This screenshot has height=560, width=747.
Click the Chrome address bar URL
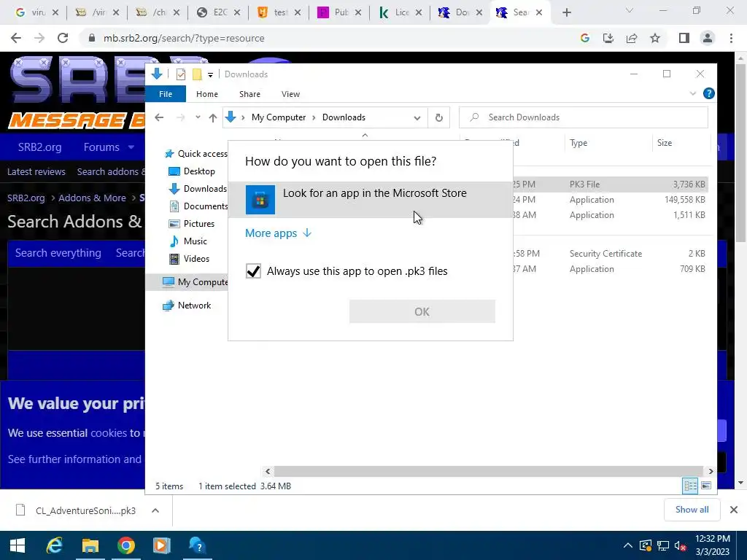point(184,38)
